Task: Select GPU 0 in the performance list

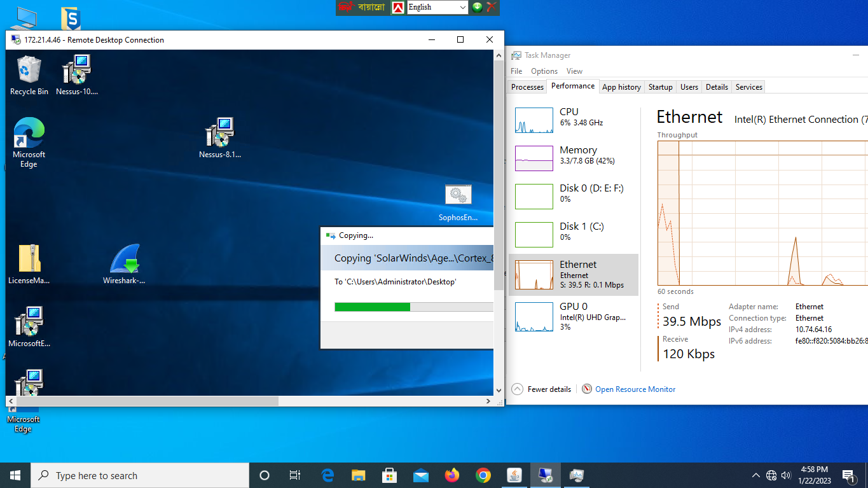Action: [x=574, y=316]
